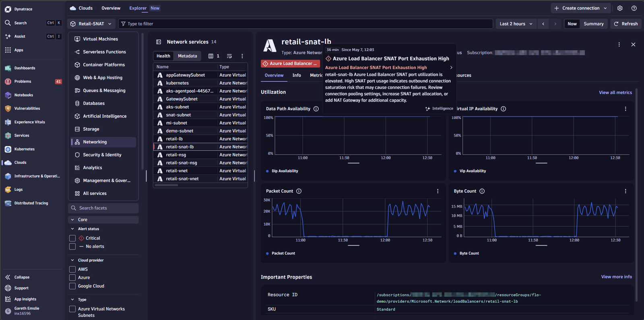This screenshot has width=644, height=320.
Task: Click the Now view button
Action: [x=572, y=24]
